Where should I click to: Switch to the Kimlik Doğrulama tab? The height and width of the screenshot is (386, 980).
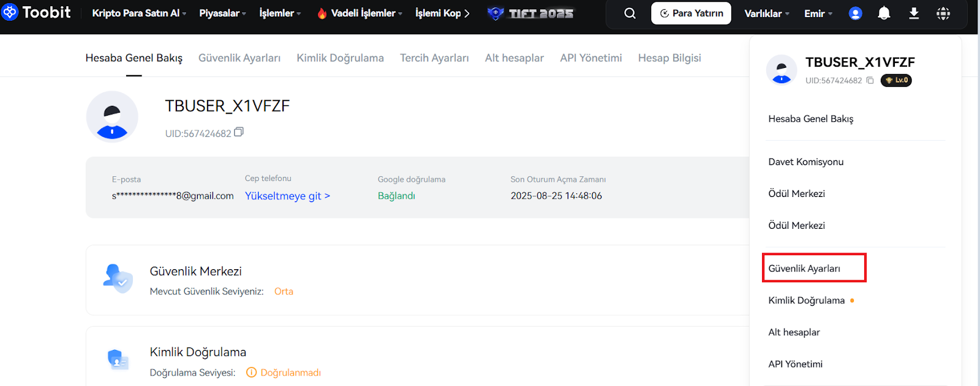point(341,58)
